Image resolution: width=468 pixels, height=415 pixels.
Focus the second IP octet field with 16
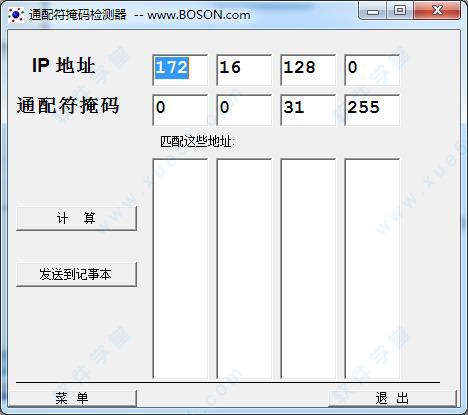(244, 70)
